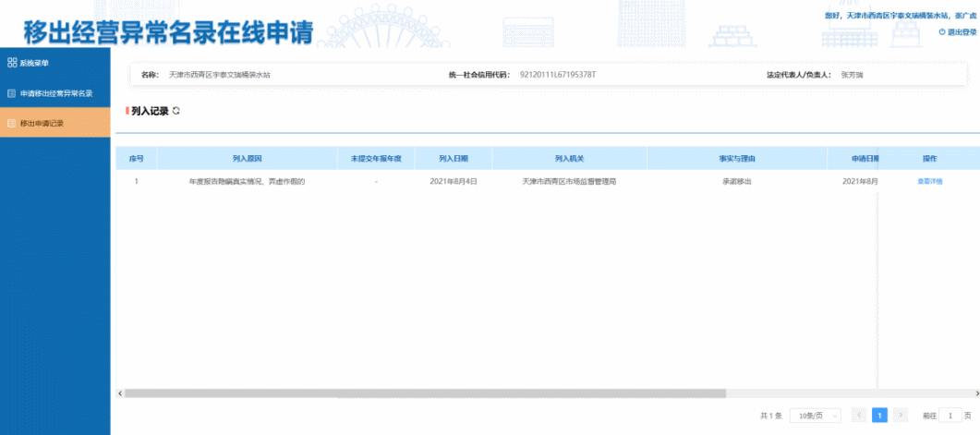This screenshot has height=435, width=980.
Task: Click the refresh icon beside 列入记录
Action: 176,111
